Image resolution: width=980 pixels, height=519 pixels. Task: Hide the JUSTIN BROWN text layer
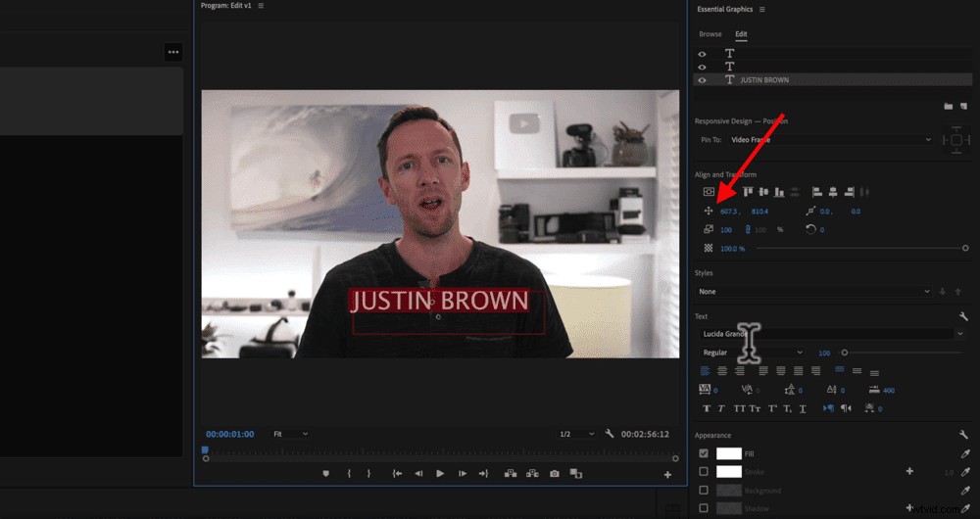702,80
